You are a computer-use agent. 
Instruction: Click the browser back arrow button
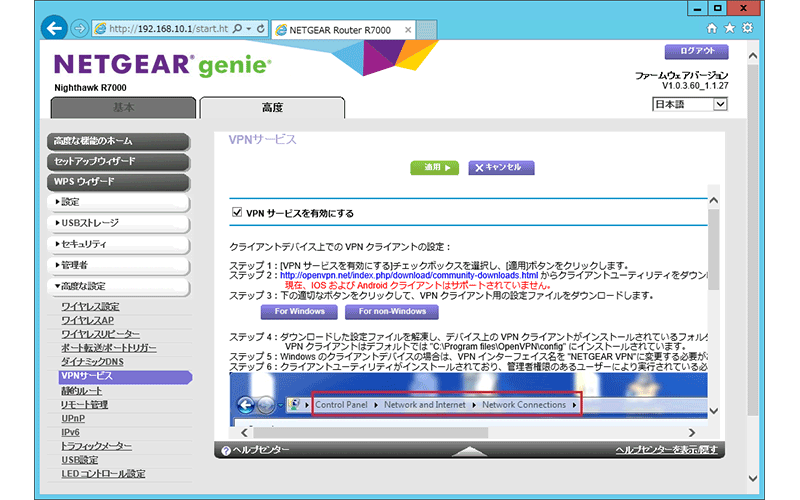[57, 27]
